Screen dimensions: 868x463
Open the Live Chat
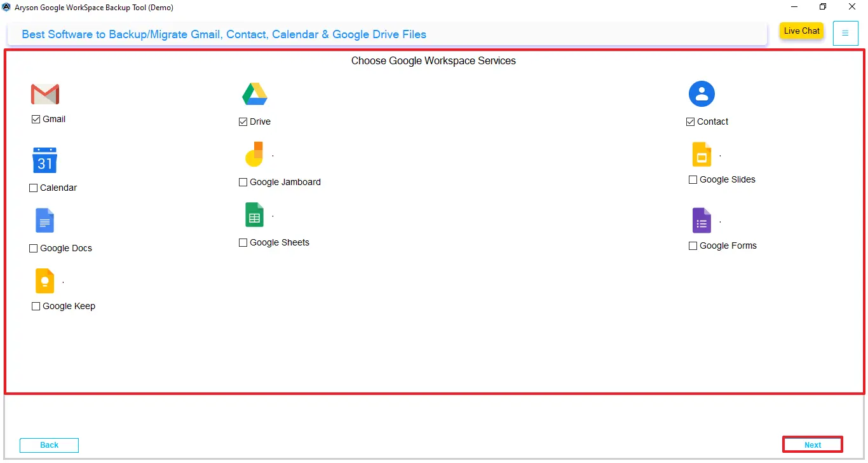click(801, 31)
